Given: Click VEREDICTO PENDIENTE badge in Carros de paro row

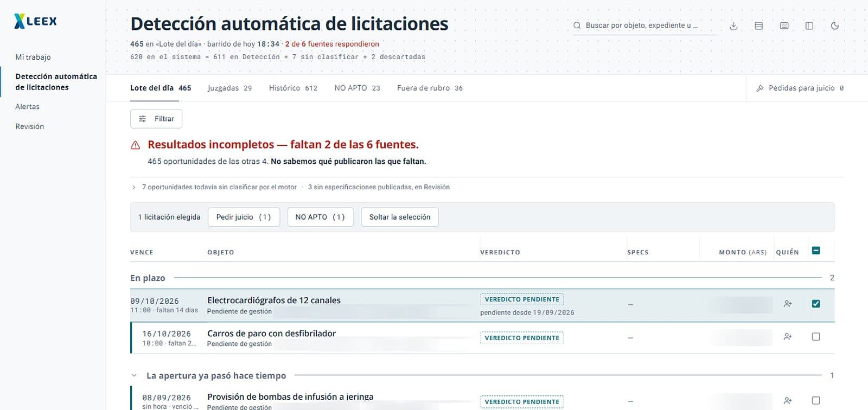Looking at the screenshot, I should coord(522,338).
